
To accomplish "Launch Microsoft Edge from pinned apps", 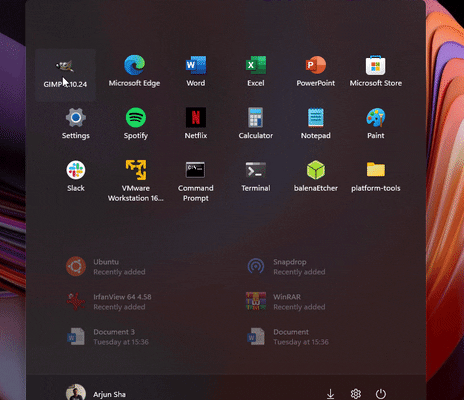I will (134, 72).
